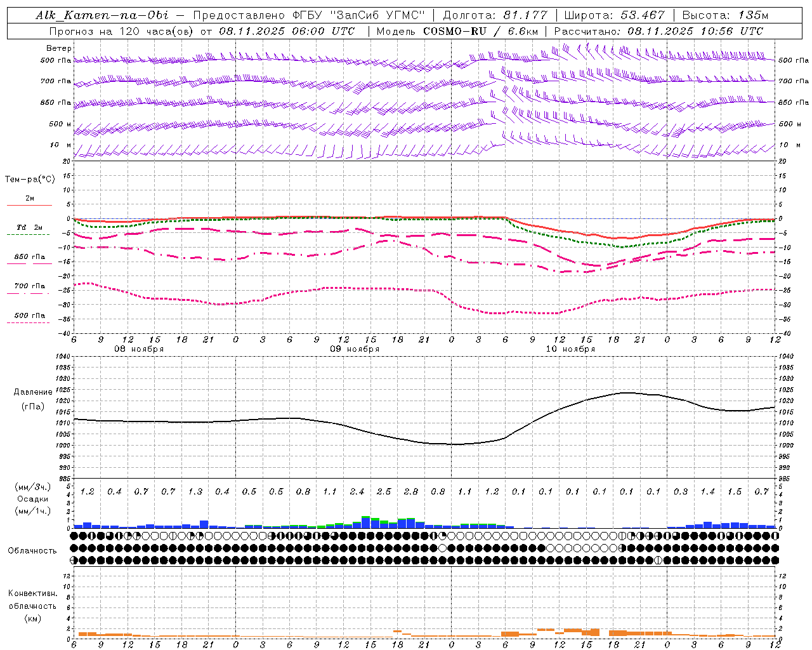Click the Давление pressure panel label
The height and width of the screenshot is (650, 812).
click(32, 392)
